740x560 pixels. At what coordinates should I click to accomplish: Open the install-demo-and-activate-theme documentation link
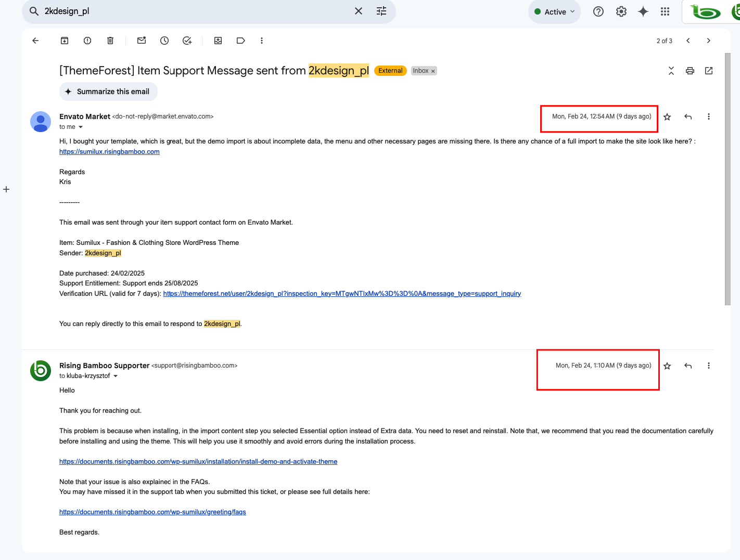pyautogui.click(x=198, y=462)
